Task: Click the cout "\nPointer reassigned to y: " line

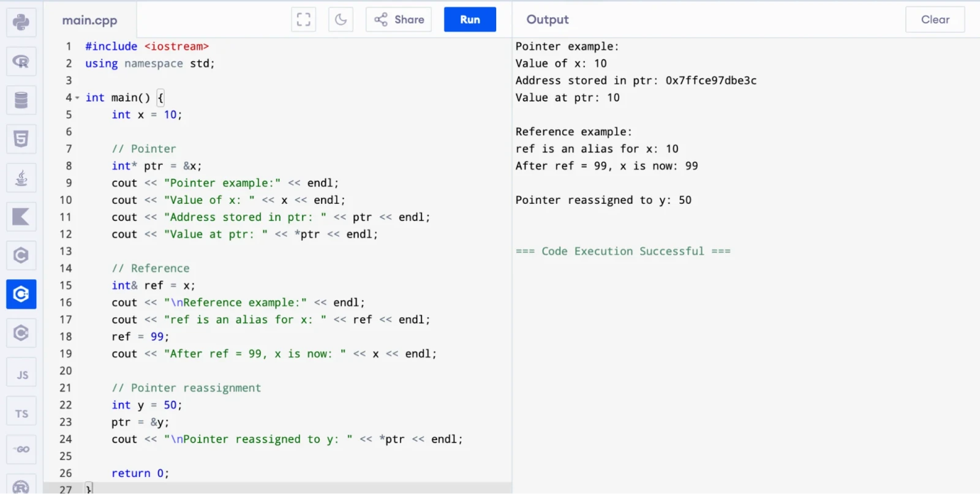Action: tap(287, 440)
